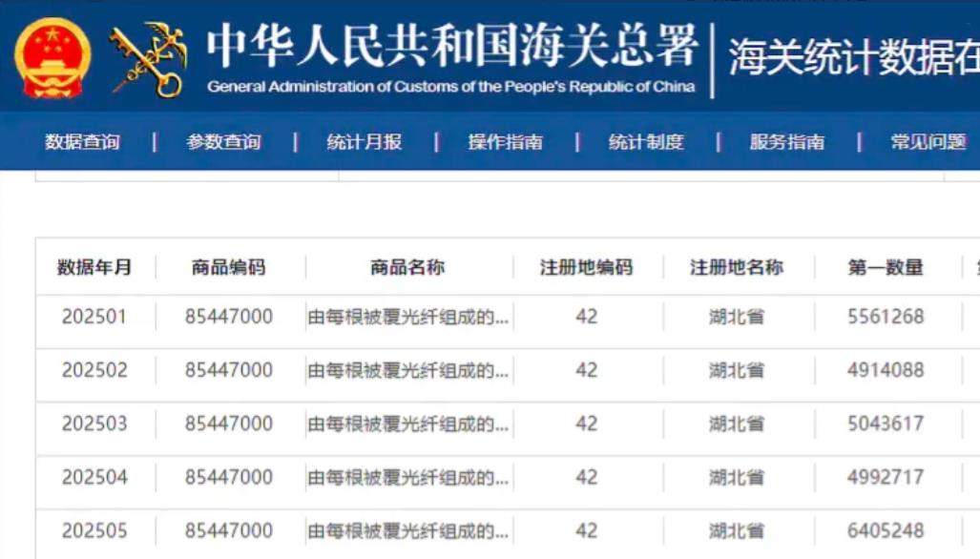Image resolution: width=980 pixels, height=559 pixels.
Task: Click quantity value 5561268
Action: [x=886, y=317]
